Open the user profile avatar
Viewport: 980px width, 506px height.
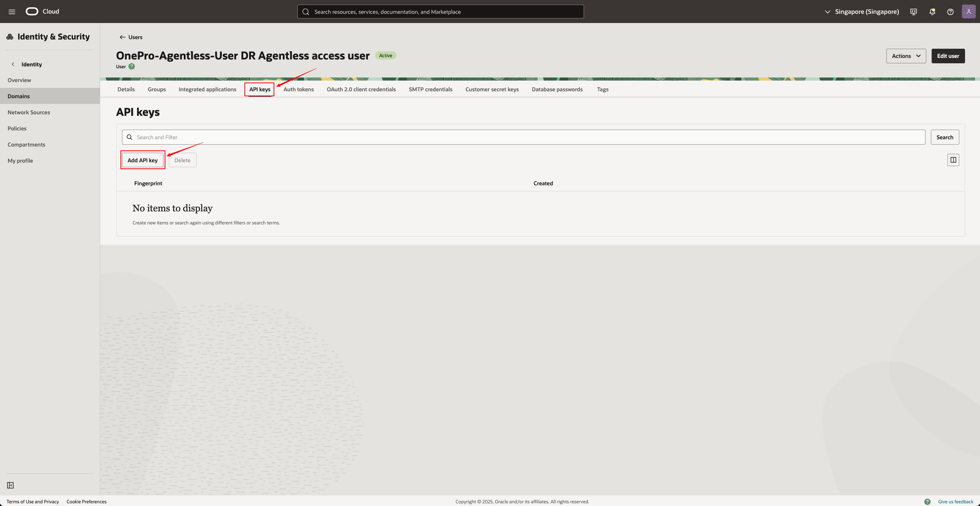tap(968, 12)
